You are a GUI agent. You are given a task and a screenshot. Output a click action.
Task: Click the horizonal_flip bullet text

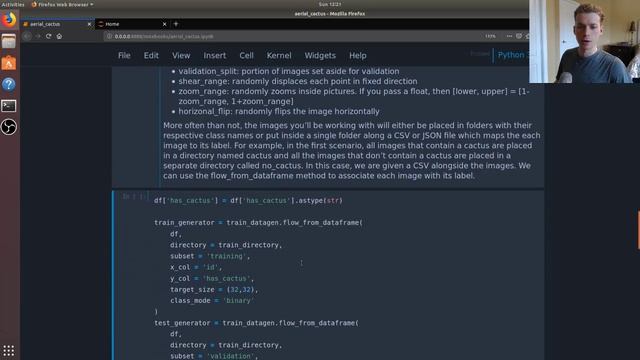coord(279,111)
